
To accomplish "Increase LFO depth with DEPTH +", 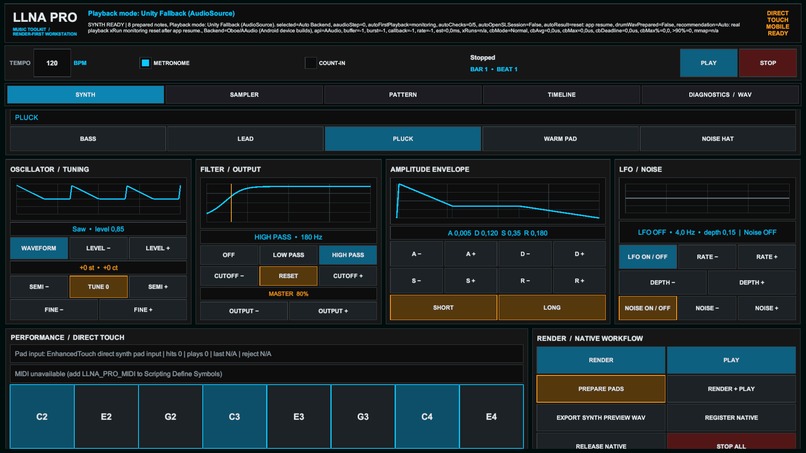I will click(x=752, y=282).
